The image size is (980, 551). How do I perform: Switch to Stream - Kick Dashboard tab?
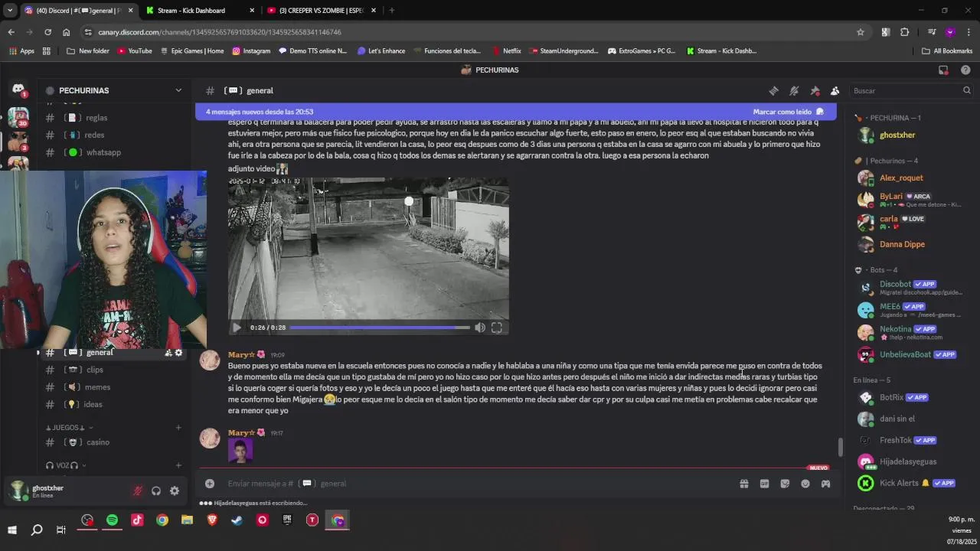click(199, 10)
